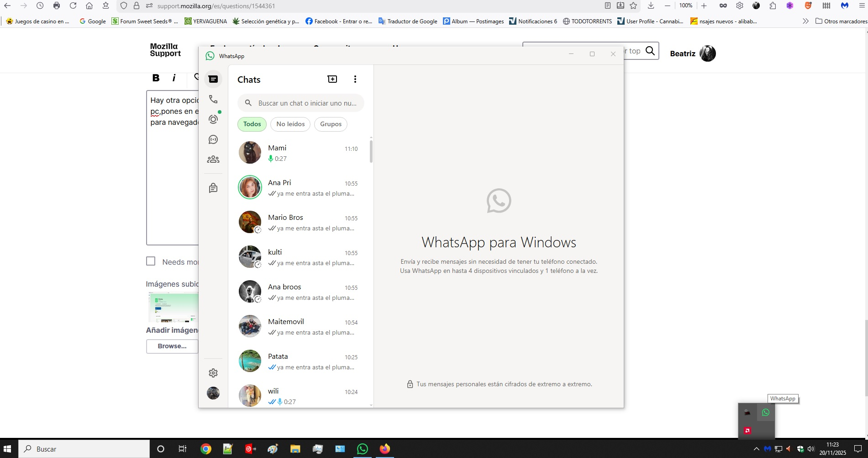Open Firefox history clock icon
The width and height of the screenshot is (868, 458).
[40, 6]
